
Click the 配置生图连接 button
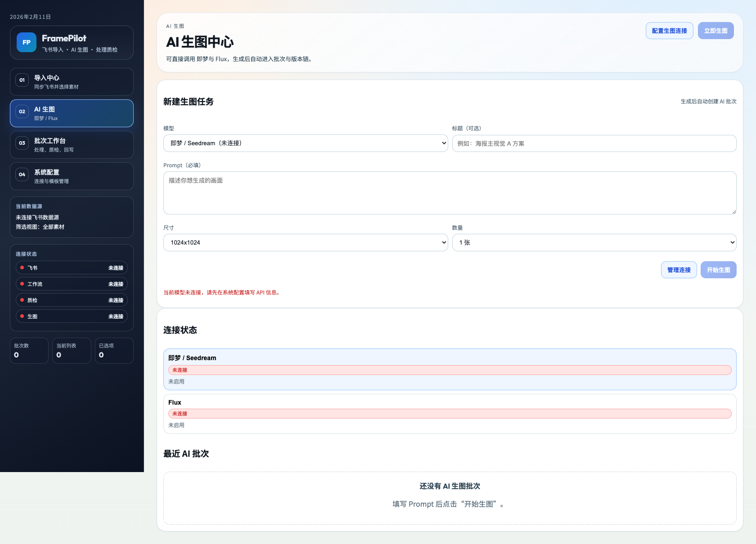[669, 31]
